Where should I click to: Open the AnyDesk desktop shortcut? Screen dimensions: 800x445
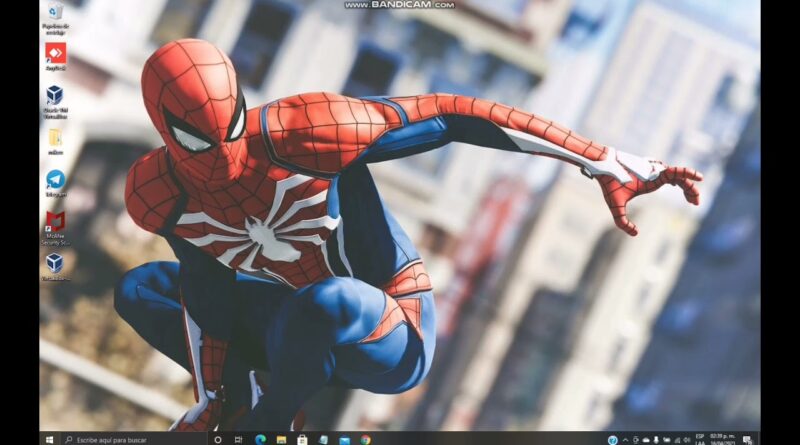click(55, 57)
